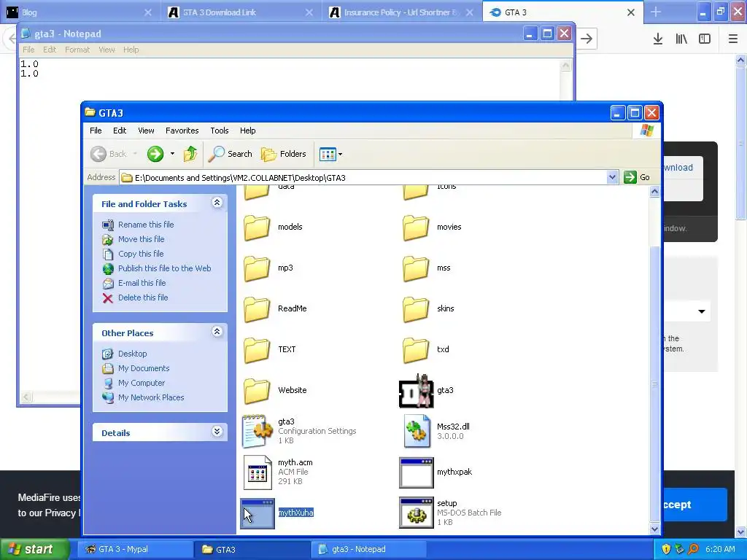
Task: Go to My Computer in Other Places
Action: (x=142, y=383)
